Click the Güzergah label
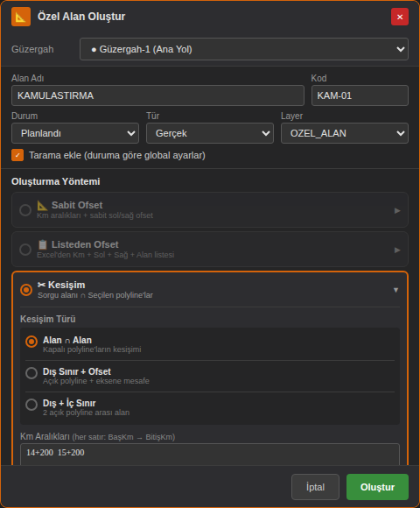The image size is (420, 508). pyautogui.click(x=32, y=49)
